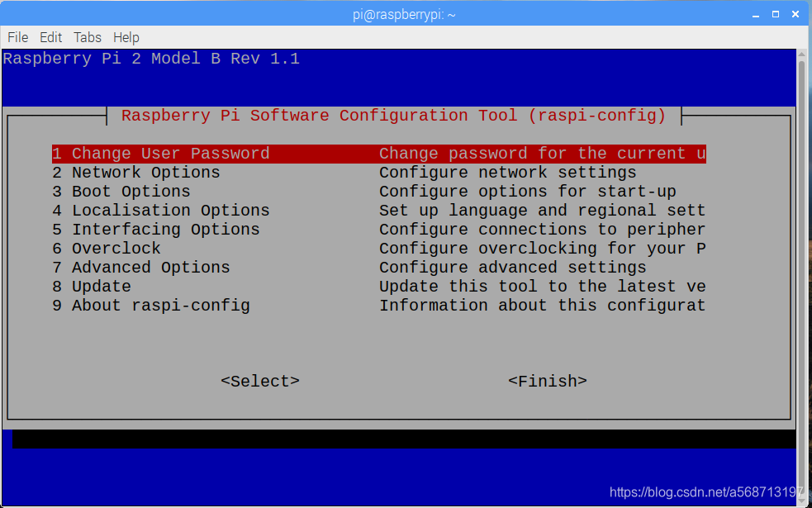Click the 'pi@raspberrypi: ~' window title

(x=404, y=15)
